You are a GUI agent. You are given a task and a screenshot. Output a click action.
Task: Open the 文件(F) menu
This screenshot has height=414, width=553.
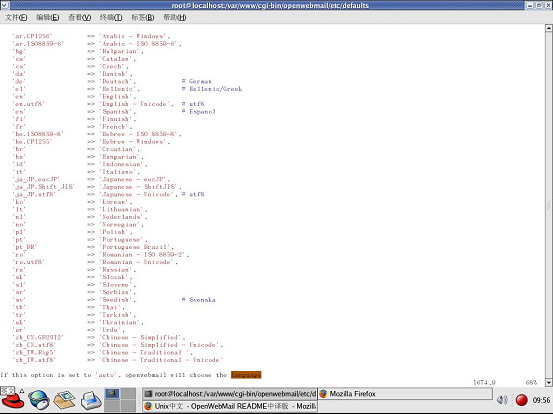[16, 17]
